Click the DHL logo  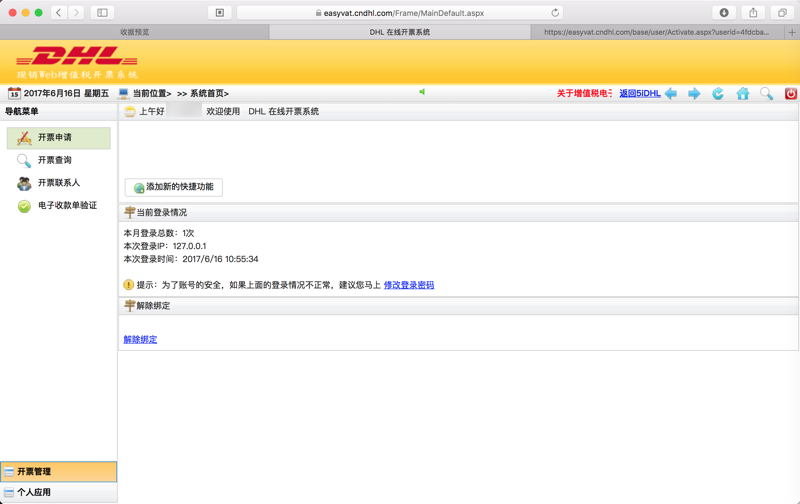click(x=77, y=56)
